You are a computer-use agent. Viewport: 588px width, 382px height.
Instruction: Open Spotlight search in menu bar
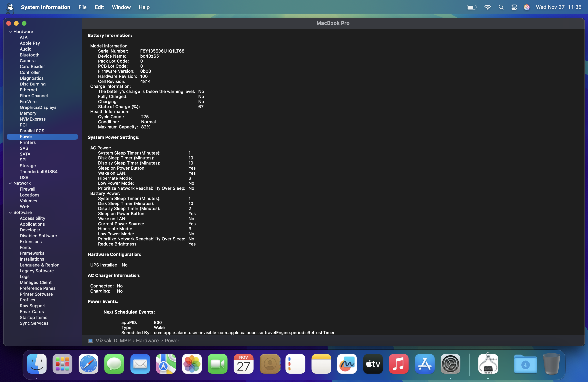point(501,7)
